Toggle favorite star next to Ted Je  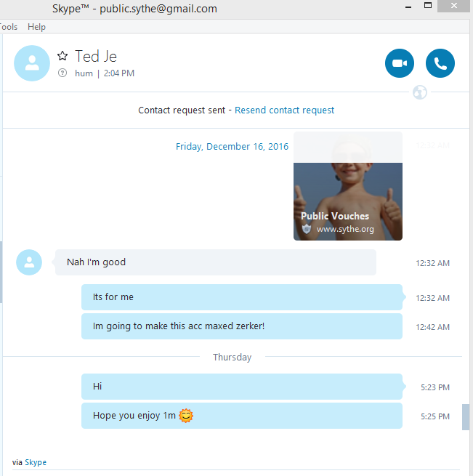(x=62, y=56)
